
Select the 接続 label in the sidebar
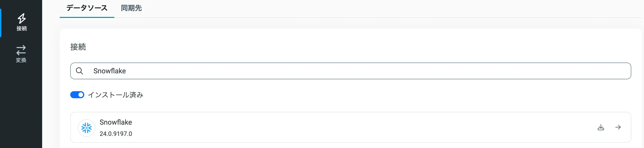[22, 29]
